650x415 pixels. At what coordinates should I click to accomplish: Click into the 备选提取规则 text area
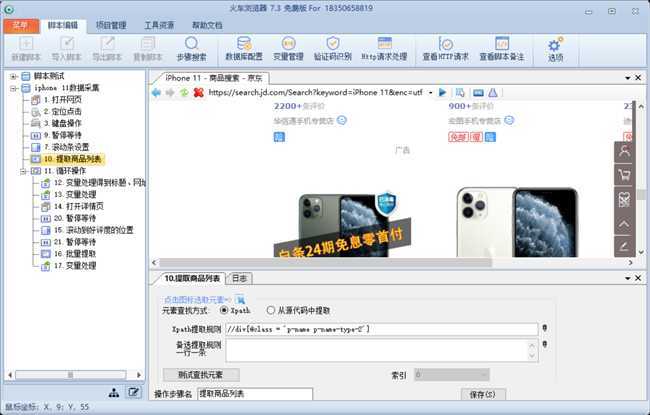pyautogui.click(x=381, y=351)
